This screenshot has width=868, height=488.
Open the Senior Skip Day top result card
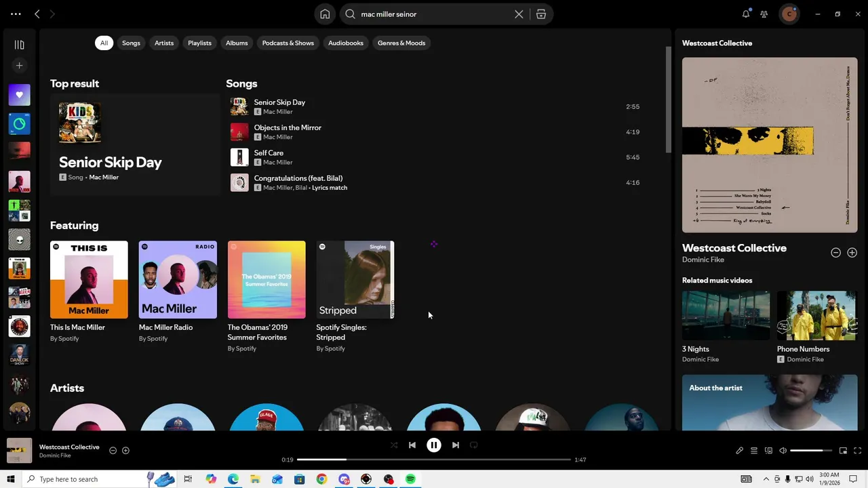[135, 145]
